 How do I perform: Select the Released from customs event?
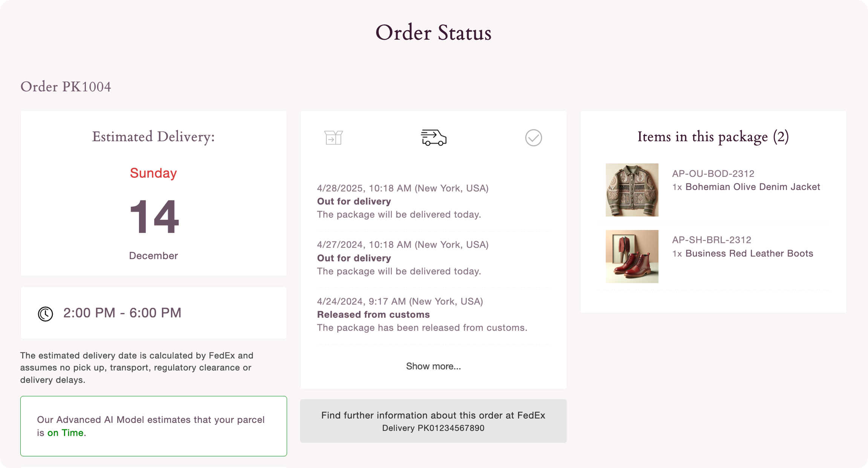(x=373, y=314)
